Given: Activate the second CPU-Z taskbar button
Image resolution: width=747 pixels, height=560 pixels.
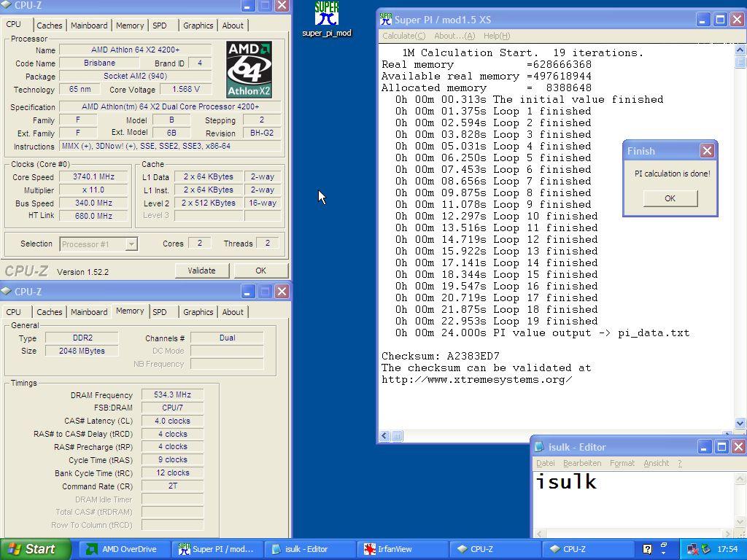Looking at the screenshot, I should pos(589,549).
